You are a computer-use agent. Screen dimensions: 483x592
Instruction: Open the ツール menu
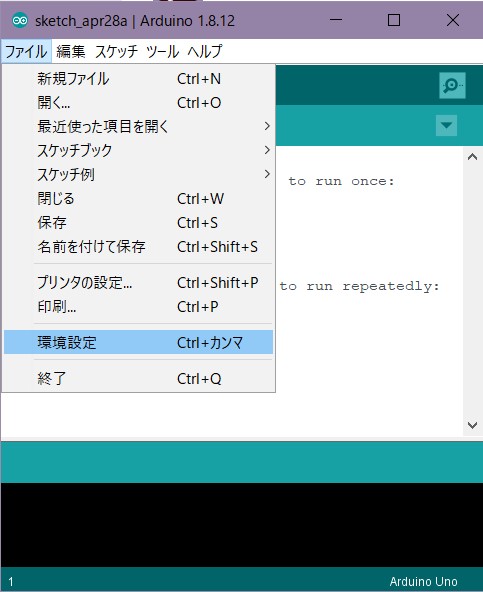[x=162, y=51]
